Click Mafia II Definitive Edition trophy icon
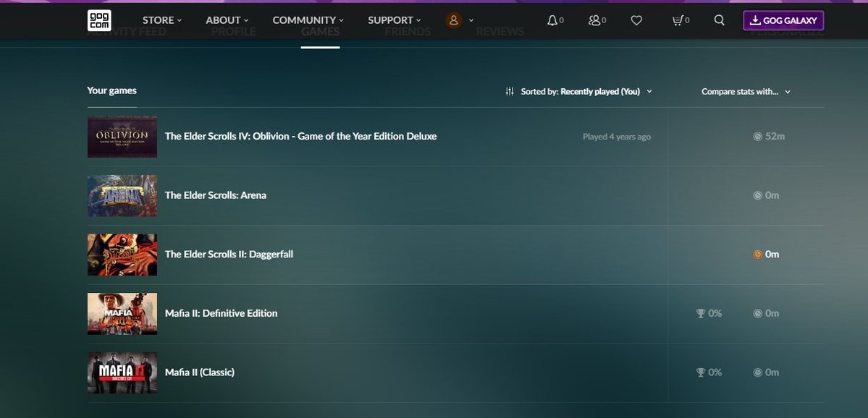868x418 pixels. click(x=701, y=314)
